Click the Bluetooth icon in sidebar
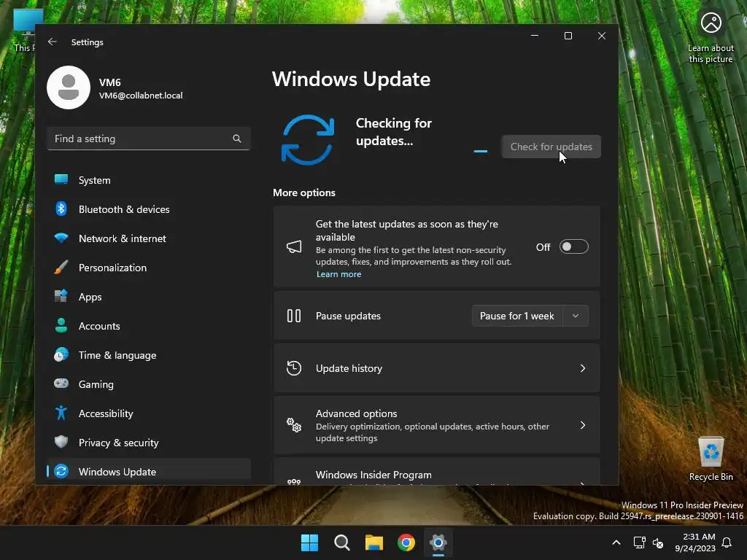 pos(61,209)
